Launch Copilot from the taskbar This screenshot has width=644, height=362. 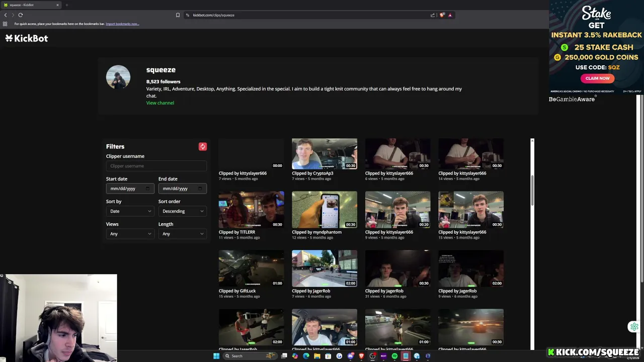point(295,356)
